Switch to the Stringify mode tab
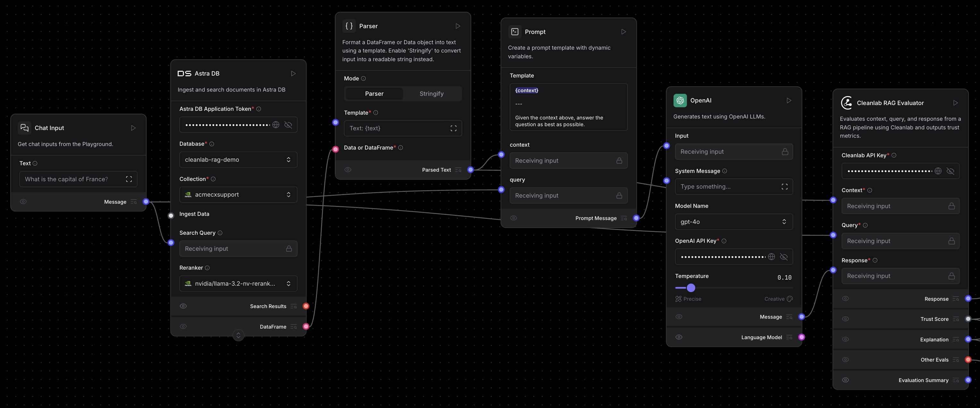 point(432,94)
